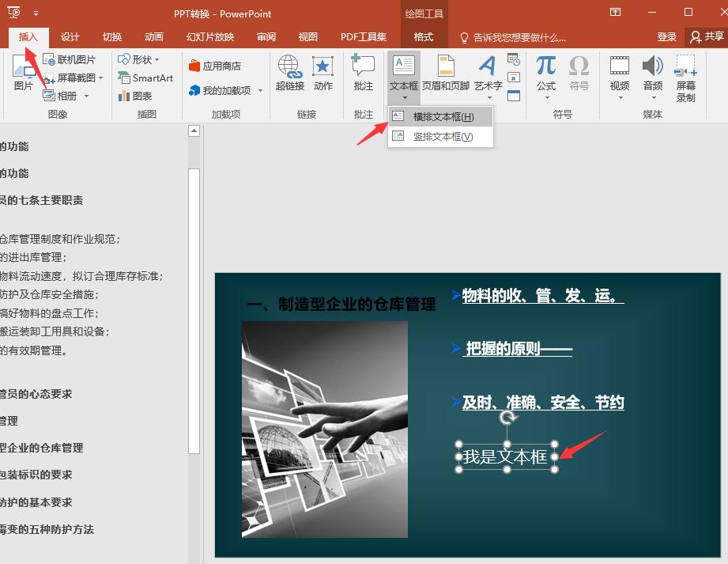Select the 我是文本框 text box on the slide
Screen dimensions: 728x564
point(506,457)
